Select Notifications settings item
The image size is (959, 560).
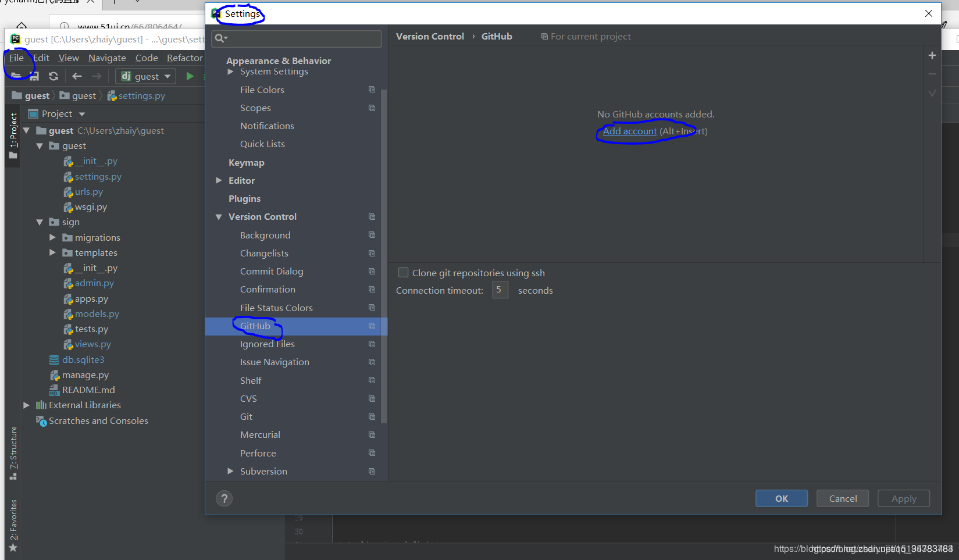coord(267,126)
